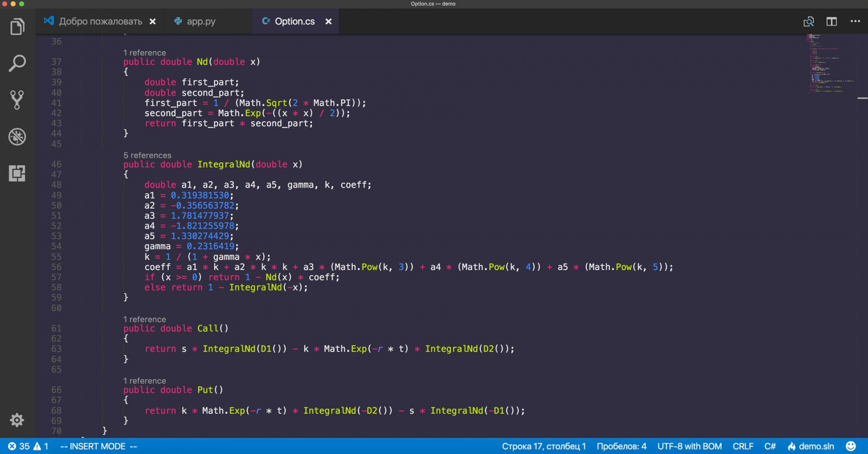This screenshot has height=454, width=868.
Task: Close the Добро пожаловать tab
Action: tap(153, 22)
